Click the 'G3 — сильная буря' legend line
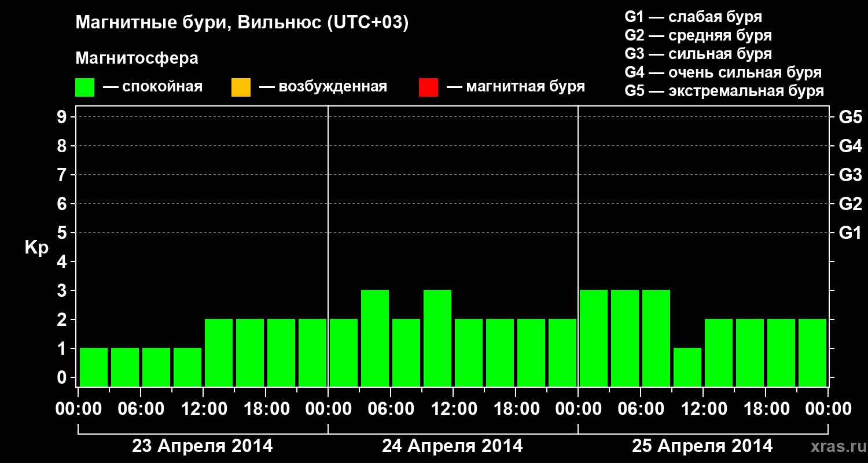The width and height of the screenshot is (868, 463). coord(698,54)
